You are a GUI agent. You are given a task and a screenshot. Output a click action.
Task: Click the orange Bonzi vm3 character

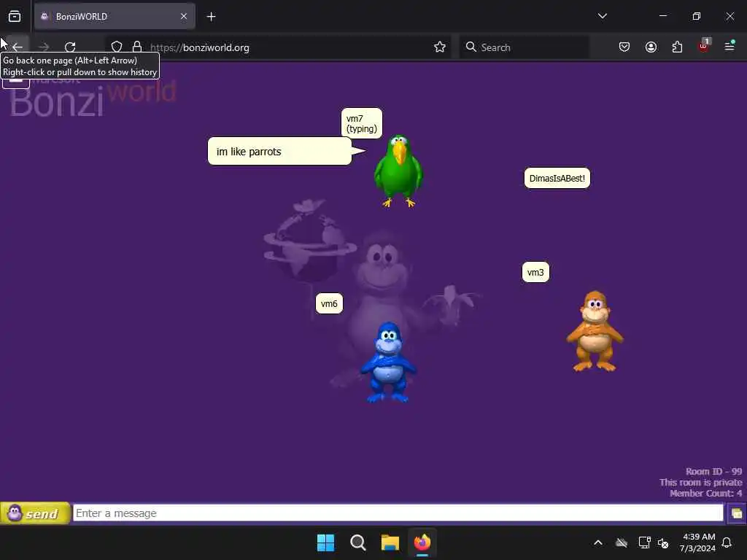(595, 332)
